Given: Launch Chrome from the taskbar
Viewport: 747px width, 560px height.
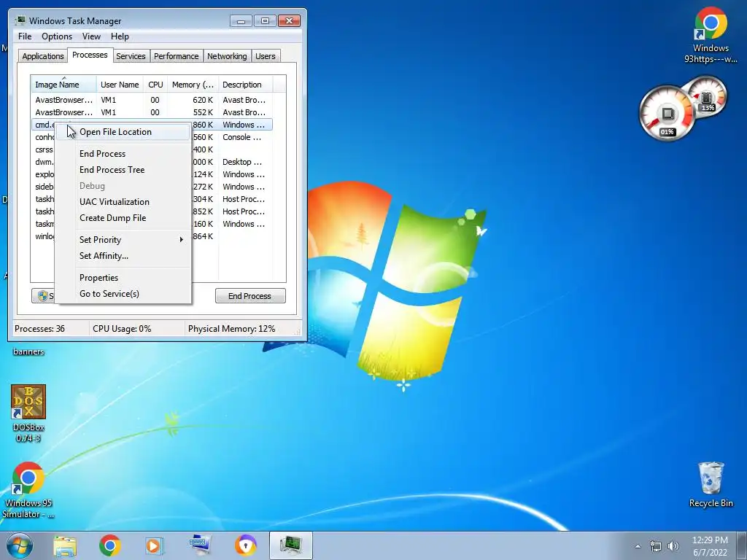Looking at the screenshot, I should click(x=109, y=545).
